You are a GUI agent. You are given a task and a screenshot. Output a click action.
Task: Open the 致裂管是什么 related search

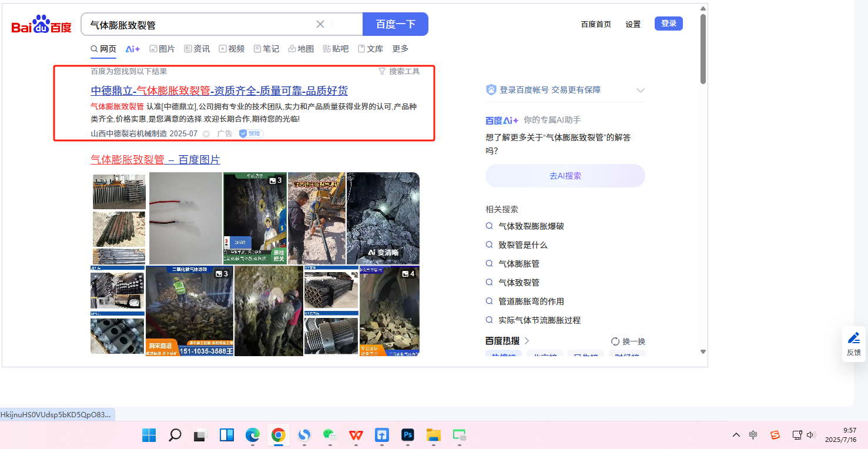tap(522, 245)
